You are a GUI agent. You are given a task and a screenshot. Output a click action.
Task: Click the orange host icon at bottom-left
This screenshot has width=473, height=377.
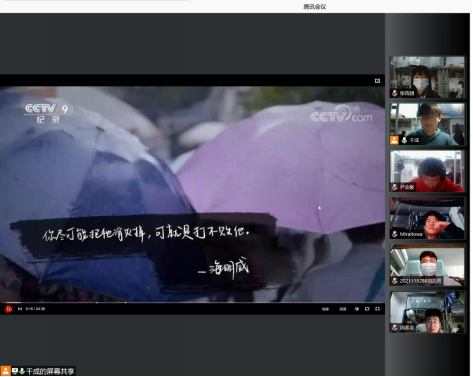(x=6, y=371)
